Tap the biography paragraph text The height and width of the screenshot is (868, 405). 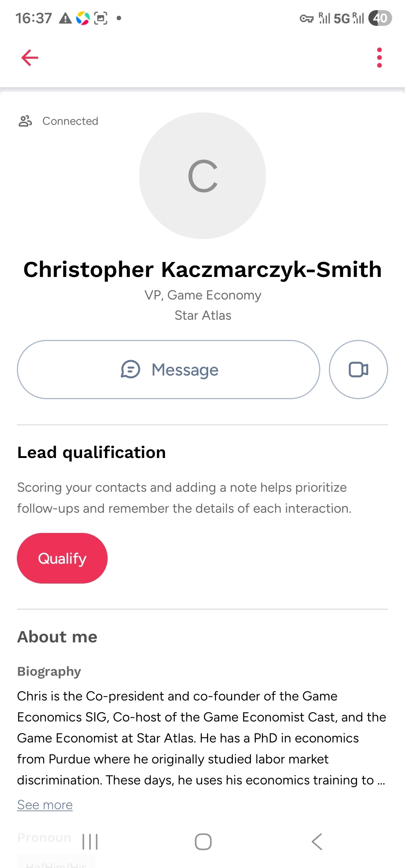pos(201,738)
